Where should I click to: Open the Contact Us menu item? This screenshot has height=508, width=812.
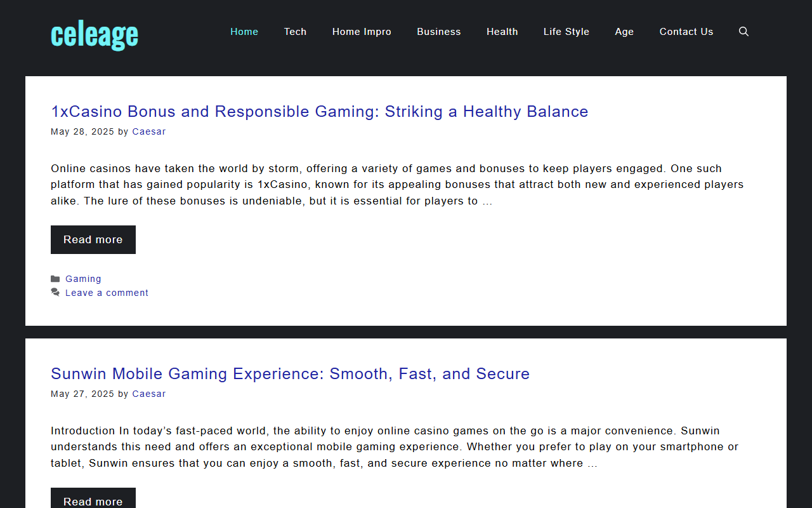tap(686, 32)
